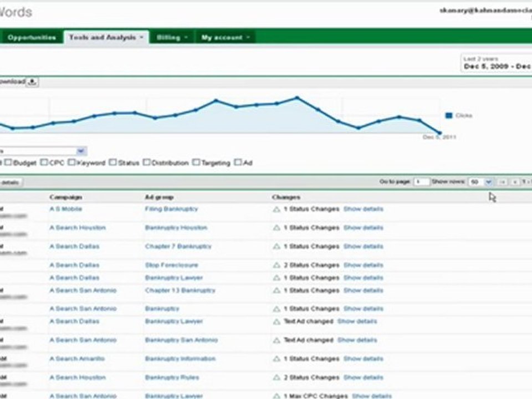Sort by the Ad group column header
The height and width of the screenshot is (399, 532).
click(x=159, y=197)
